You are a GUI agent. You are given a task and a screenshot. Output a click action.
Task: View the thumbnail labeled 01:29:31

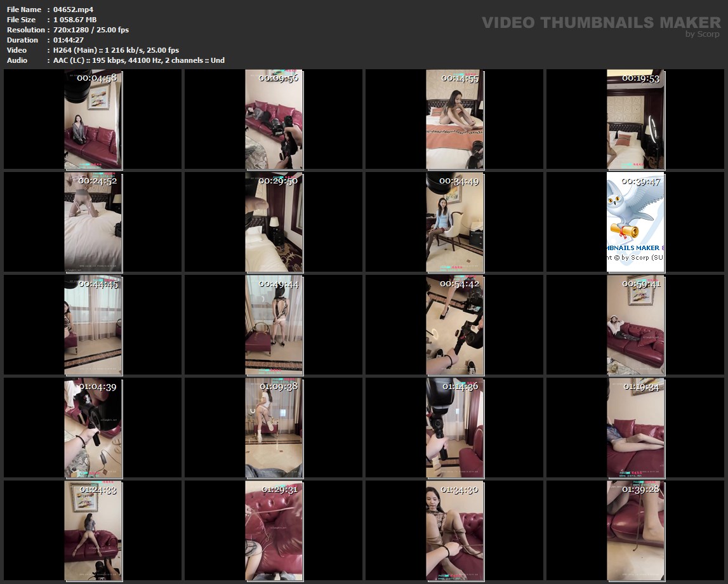pyautogui.click(x=274, y=531)
